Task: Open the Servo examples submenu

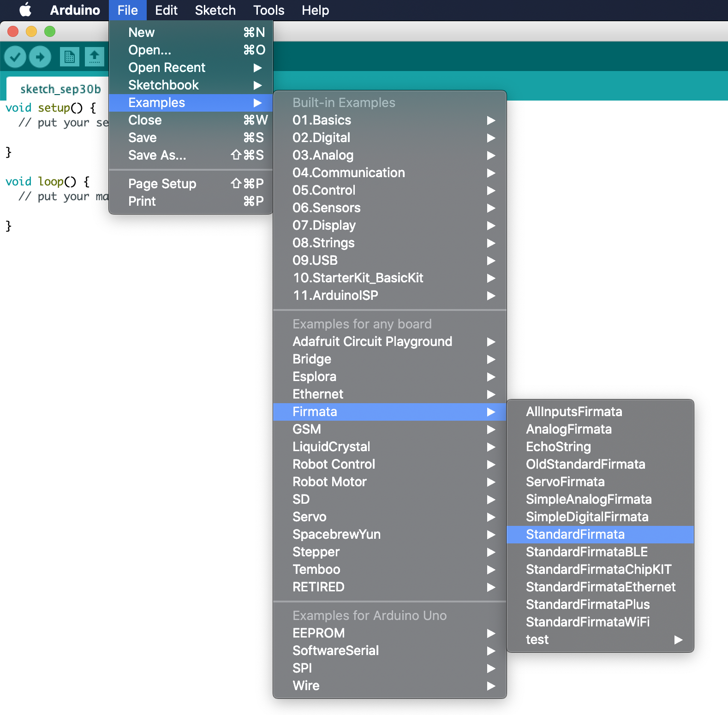Action: (390, 517)
